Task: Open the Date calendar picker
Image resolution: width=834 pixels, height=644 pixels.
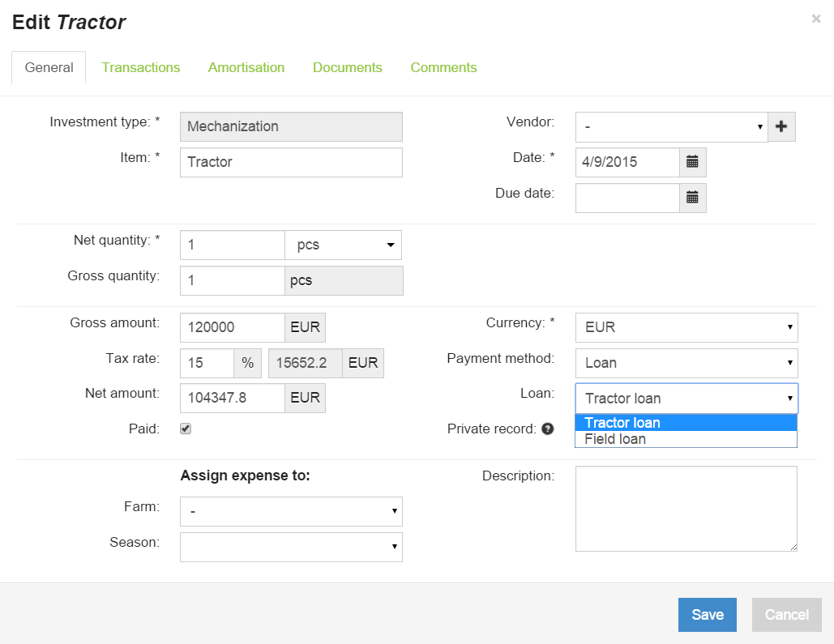Action: [x=692, y=162]
